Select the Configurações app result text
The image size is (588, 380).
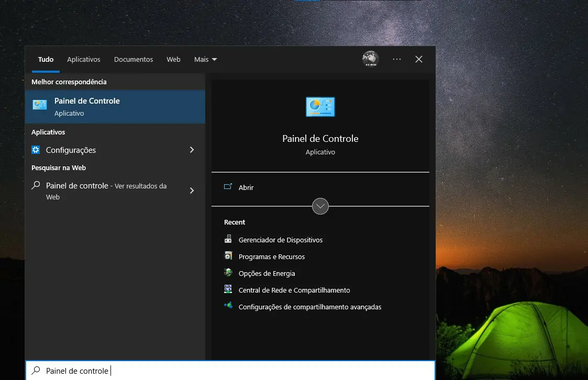click(71, 150)
